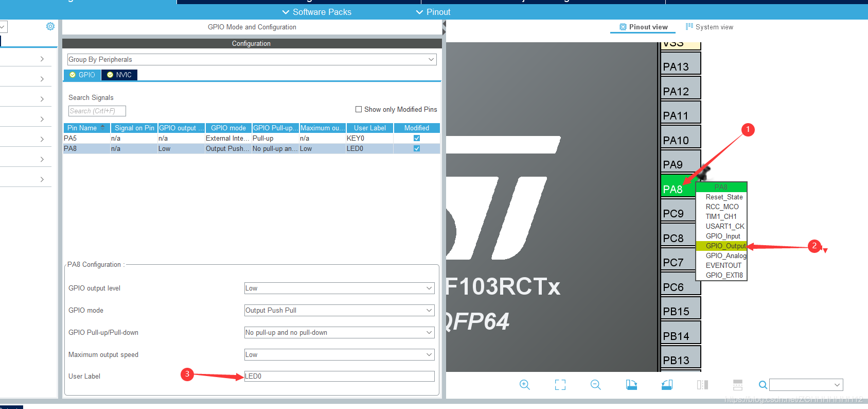Click the PA9 pin on chip
This screenshot has height=409, width=868.
pyautogui.click(x=681, y=162)
